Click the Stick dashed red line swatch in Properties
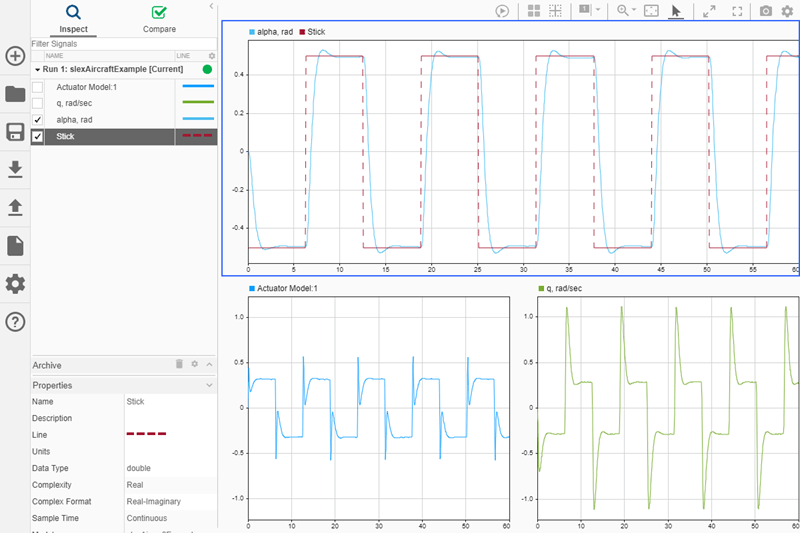Screen dimensions: 800x533 click(146, 434)
